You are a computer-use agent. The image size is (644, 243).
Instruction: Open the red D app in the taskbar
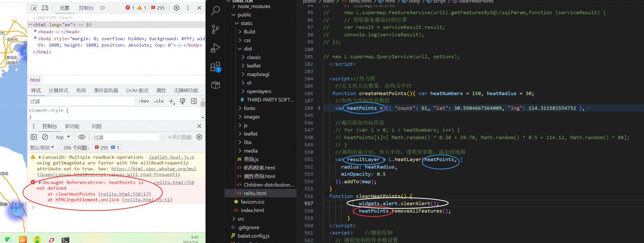click(51, 240)
